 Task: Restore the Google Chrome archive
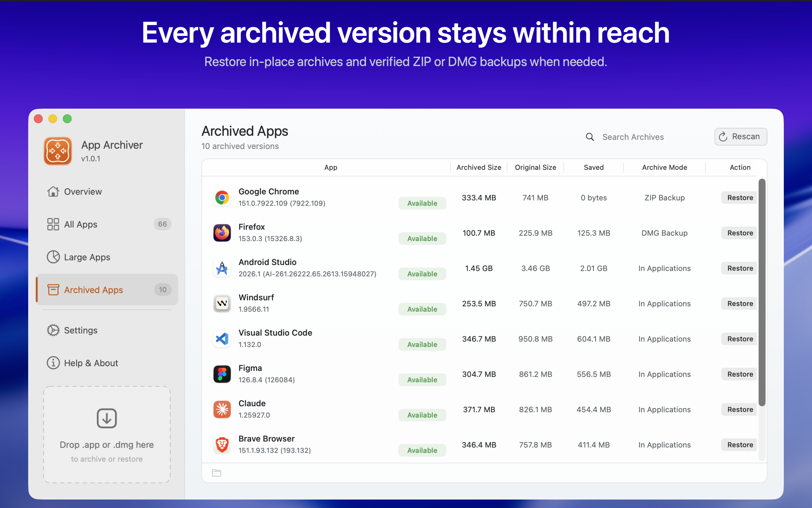coord(739,198)
